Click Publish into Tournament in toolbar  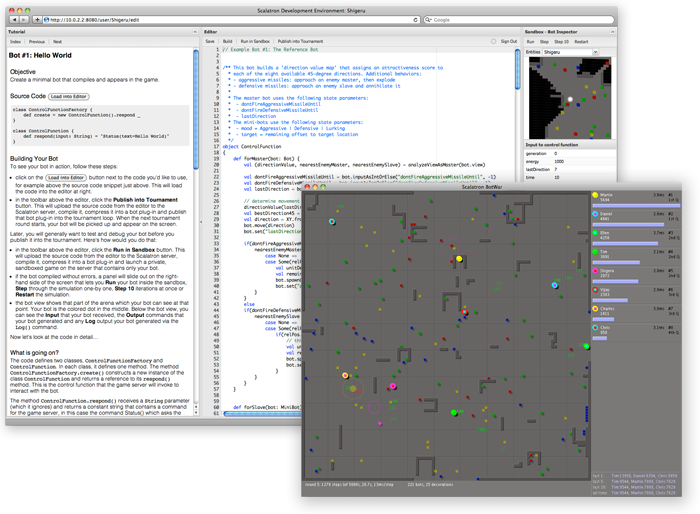tap(300, 41)
